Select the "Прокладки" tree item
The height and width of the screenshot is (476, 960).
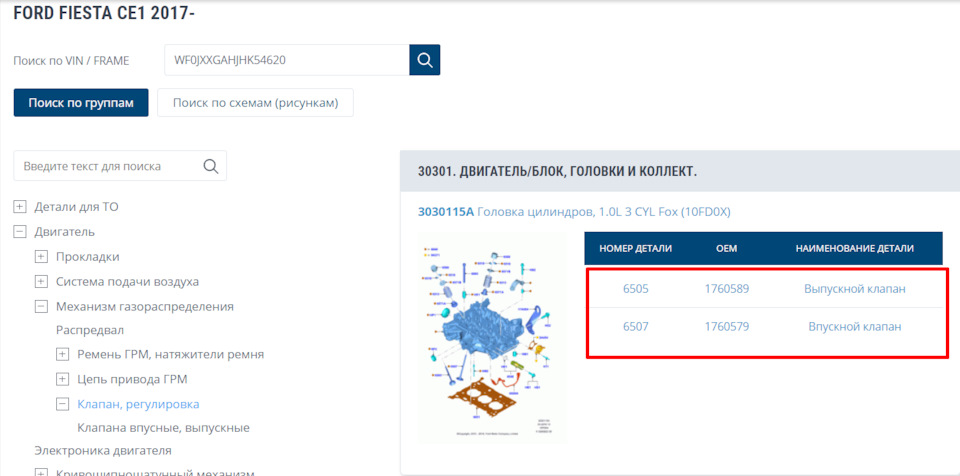tap(88, 257)
